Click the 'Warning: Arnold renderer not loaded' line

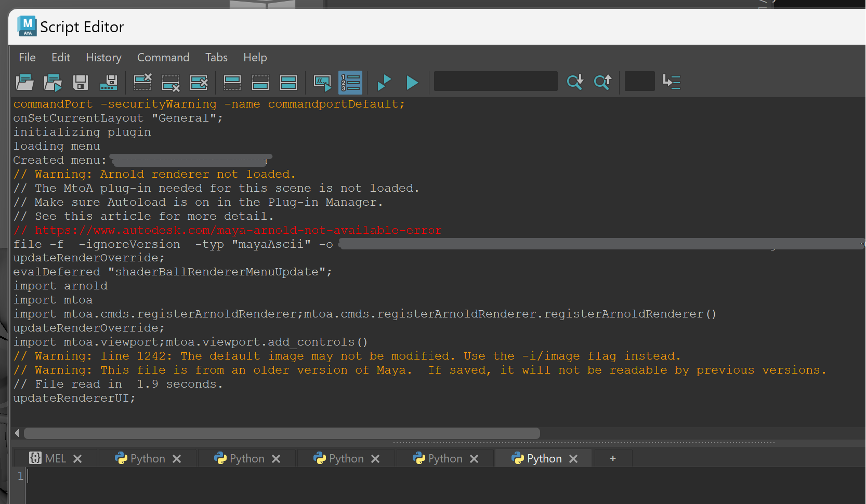pyautogui.click(x=154, y=174)
